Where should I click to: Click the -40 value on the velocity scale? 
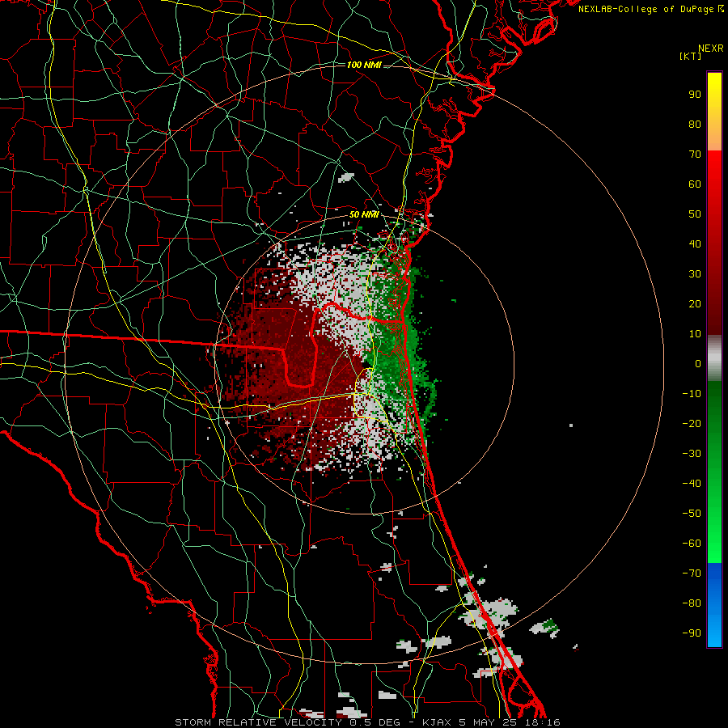692,484
